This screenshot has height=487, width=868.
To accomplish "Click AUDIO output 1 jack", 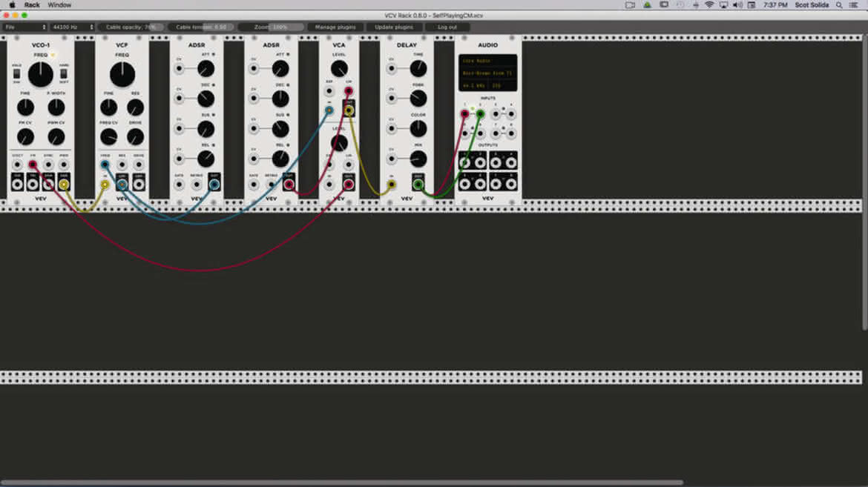I will pos(464,162).
